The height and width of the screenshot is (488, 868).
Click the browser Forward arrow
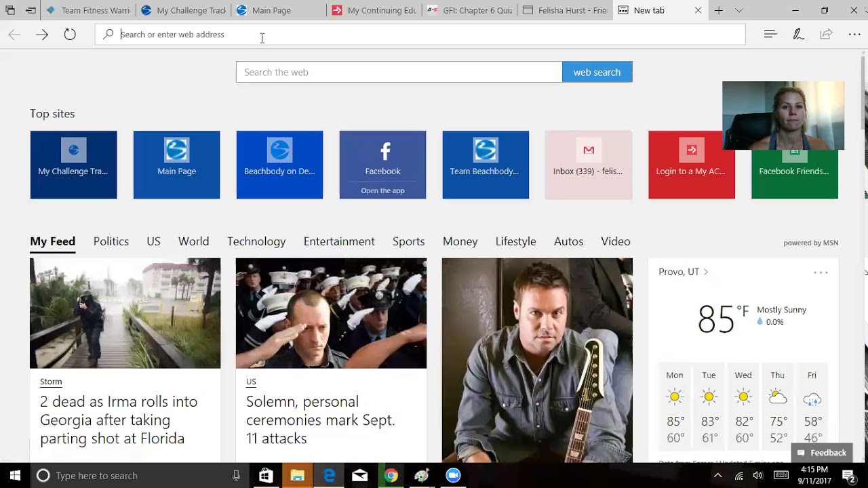pos(42,35)
